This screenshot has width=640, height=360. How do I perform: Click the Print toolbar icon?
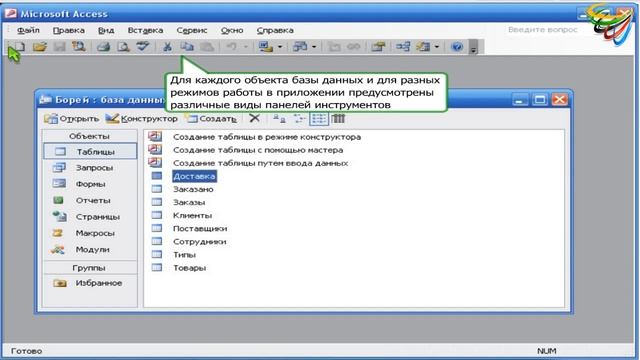tap(103, 47)
